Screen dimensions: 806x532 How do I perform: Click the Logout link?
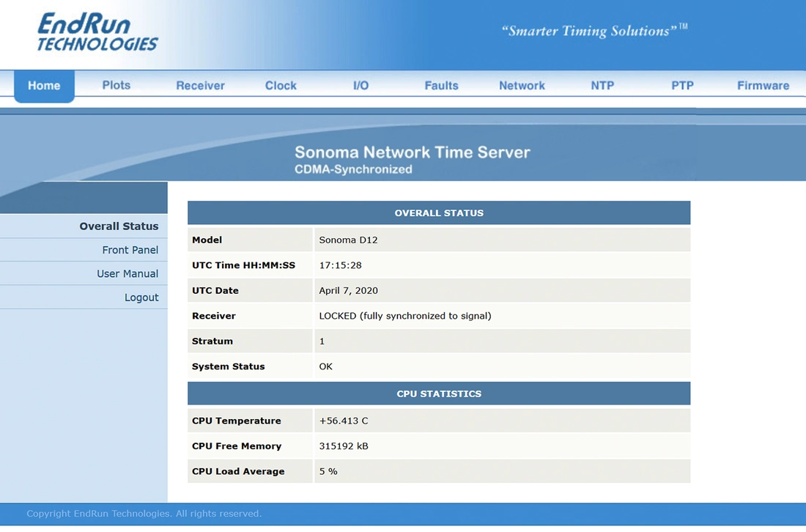pyautogui.click(x=141, y=297)
